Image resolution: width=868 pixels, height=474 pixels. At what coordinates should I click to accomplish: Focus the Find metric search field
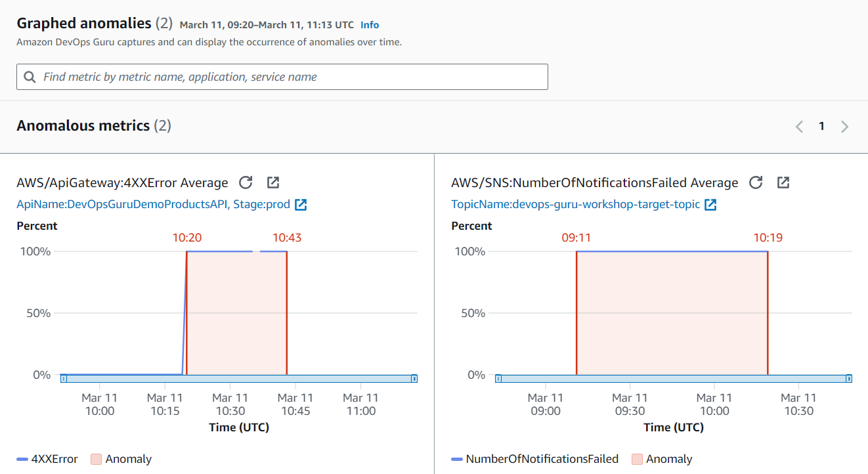(289, 77)
